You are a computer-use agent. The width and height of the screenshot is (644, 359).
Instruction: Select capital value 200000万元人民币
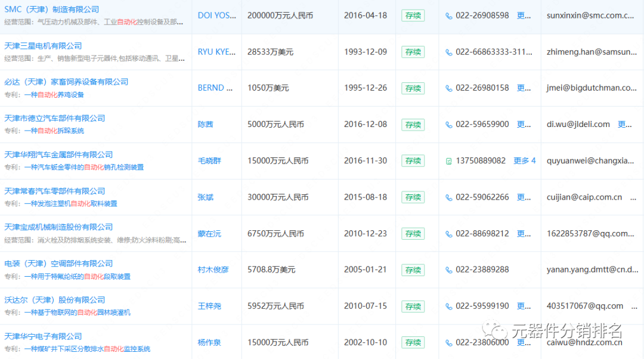point(280,16)
